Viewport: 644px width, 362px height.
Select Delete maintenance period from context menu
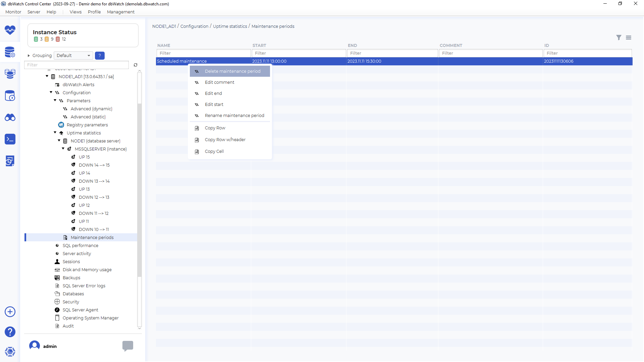(230, 71)
